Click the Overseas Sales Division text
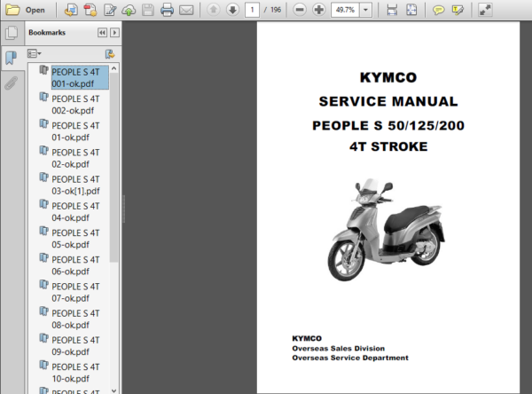The image size is (532, 394). [339, 349]
